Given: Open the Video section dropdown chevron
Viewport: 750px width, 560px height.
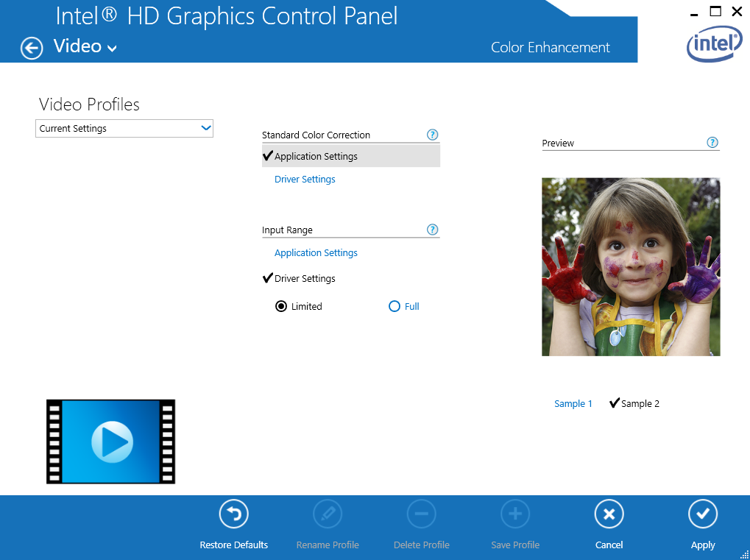Looking at the screenshot, I should tap(112, 49).
